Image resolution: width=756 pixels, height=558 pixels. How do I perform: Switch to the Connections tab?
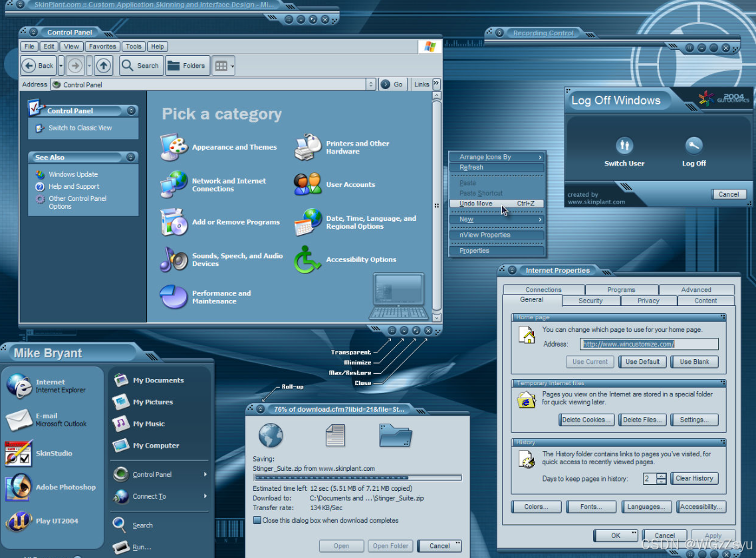(543, 290)
